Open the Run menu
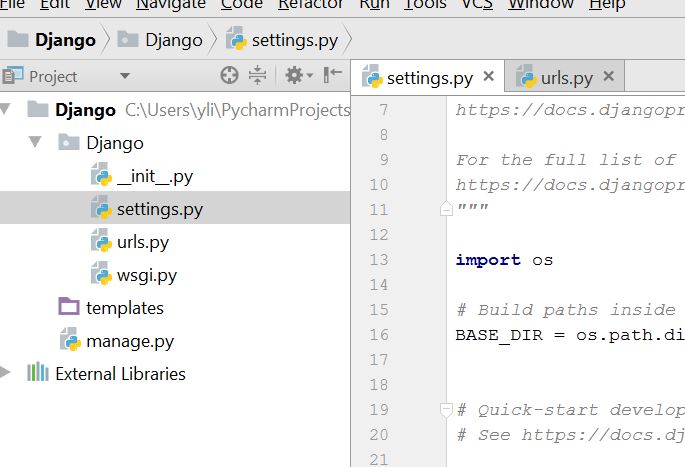The image size is (685, 467). click(374, 4)
